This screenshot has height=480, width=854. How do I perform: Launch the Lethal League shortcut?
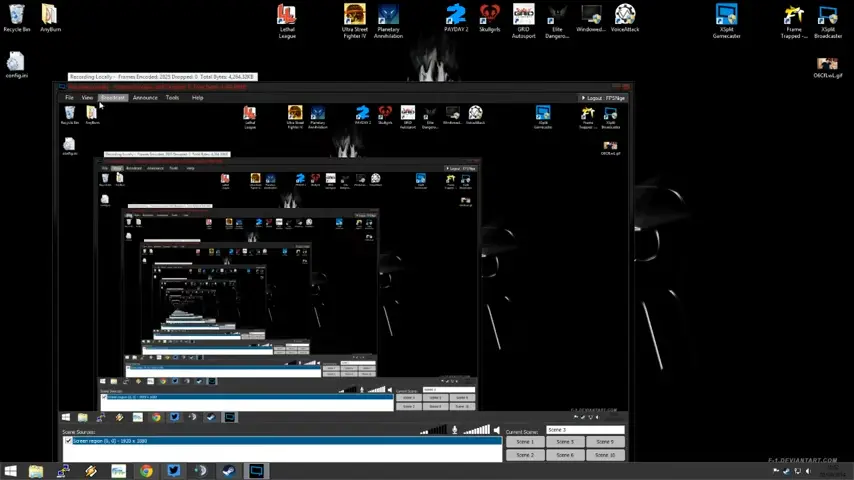(286, 21)
